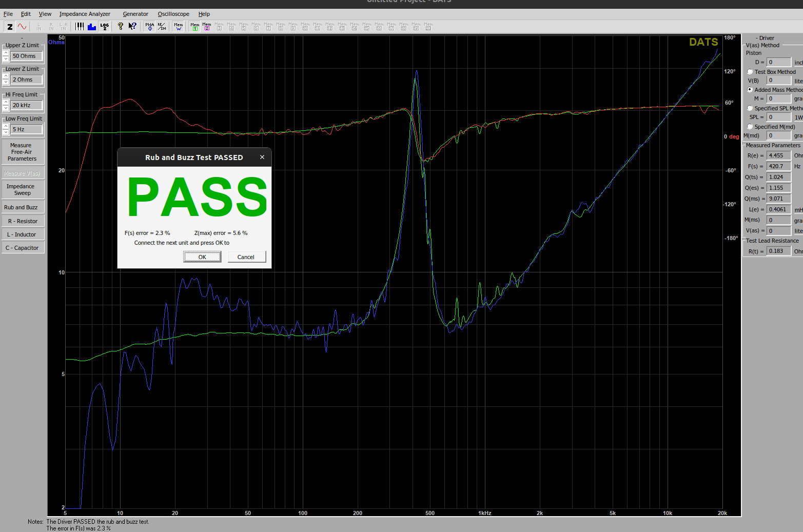Screen dimensions: 803x532
Task: Open the Edit menu
Action: (x=26, y=14)
